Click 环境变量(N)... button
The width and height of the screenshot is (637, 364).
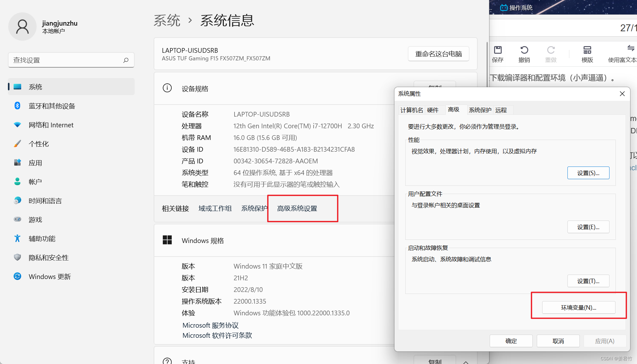[x=579, y=307]
